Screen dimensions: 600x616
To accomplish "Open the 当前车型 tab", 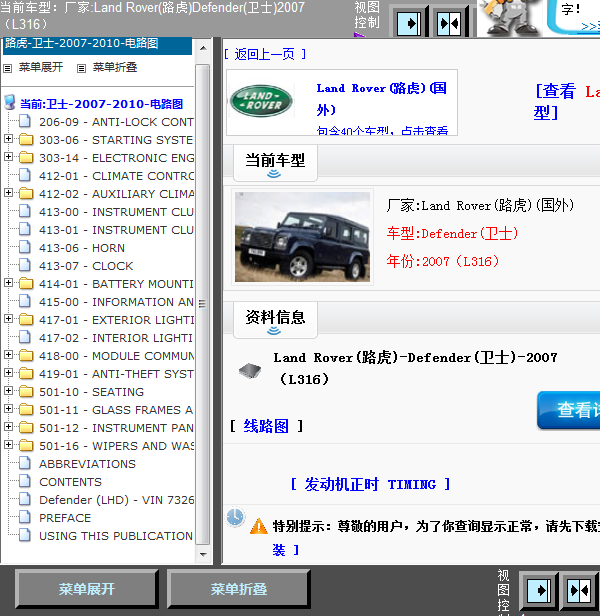I will click(275, 163).
